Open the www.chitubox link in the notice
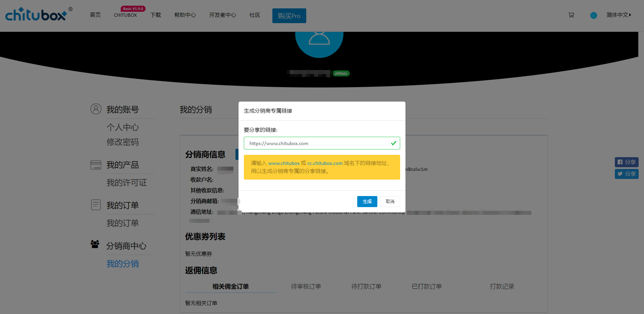The width and height of the screenshot is (644, 314). pos(284,163)
